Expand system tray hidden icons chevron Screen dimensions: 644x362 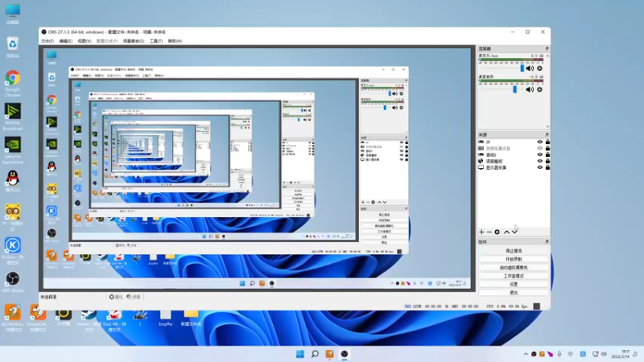(526, 354)
